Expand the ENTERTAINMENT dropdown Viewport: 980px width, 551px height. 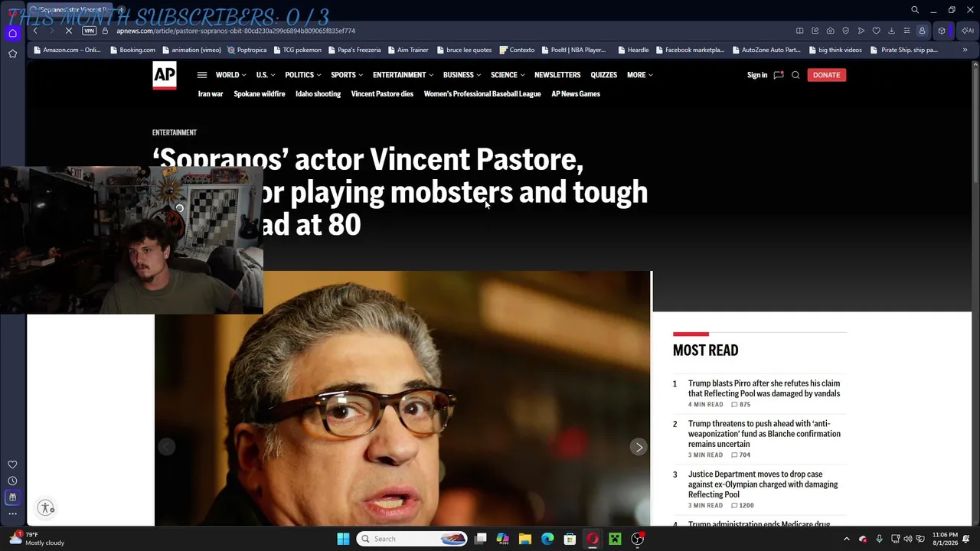403,75
